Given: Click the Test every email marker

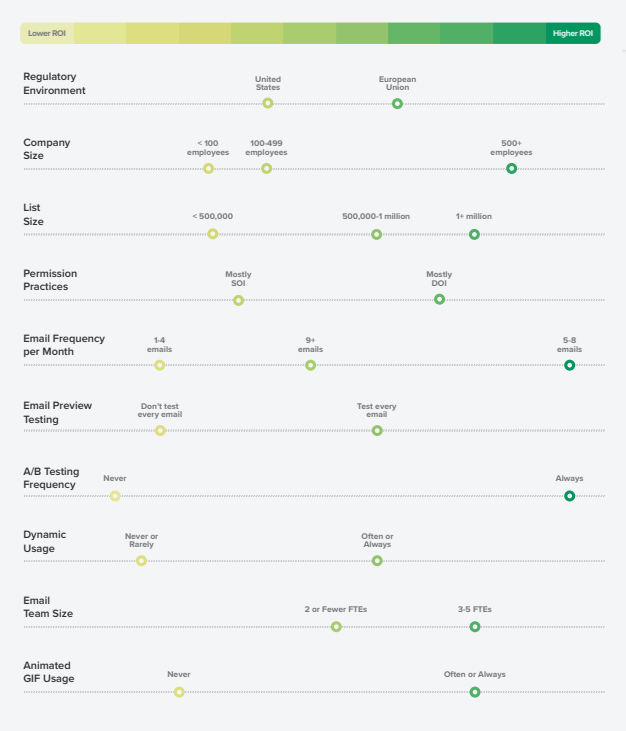Looking at the screenshot, I should coord(377,430).
